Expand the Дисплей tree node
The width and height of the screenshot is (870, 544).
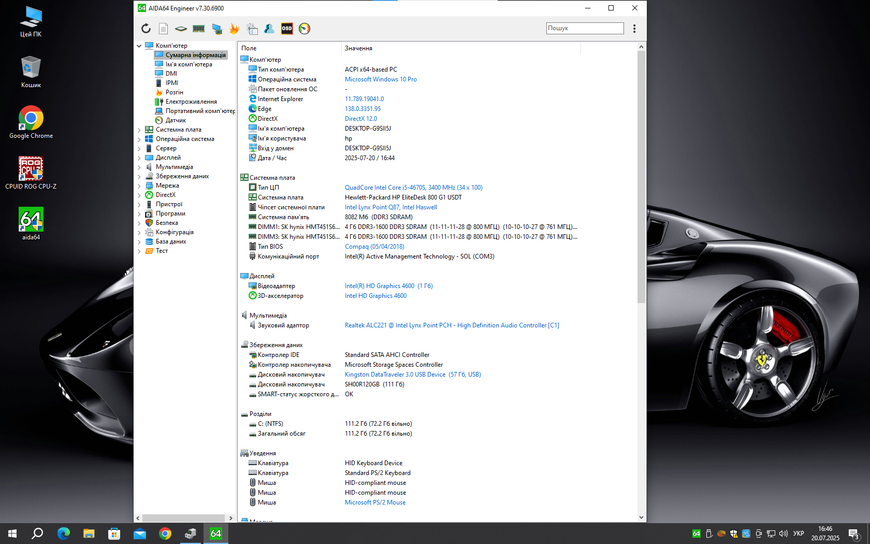click(x=139, y=158)
